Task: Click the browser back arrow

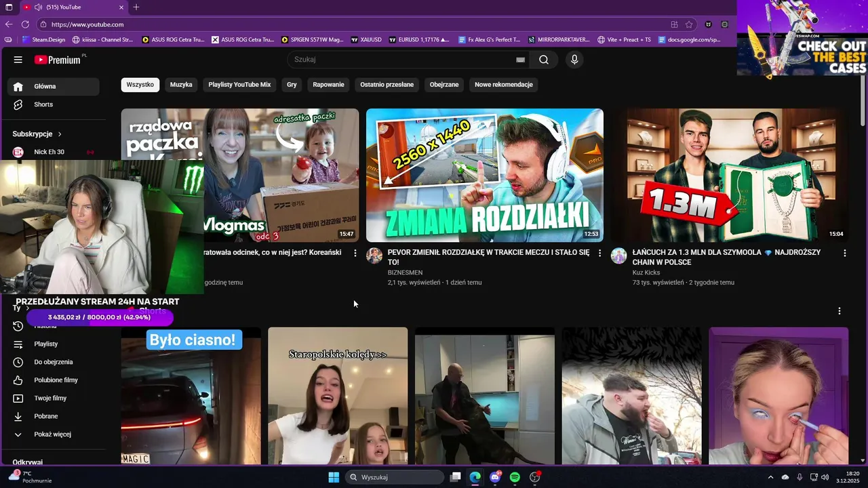Action: coord(9,24)
